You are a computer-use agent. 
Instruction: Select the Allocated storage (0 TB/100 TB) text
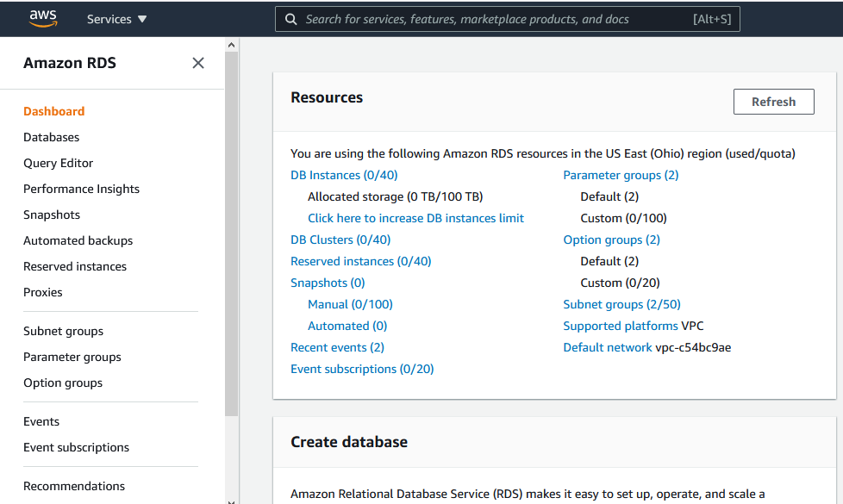[395, 196]
